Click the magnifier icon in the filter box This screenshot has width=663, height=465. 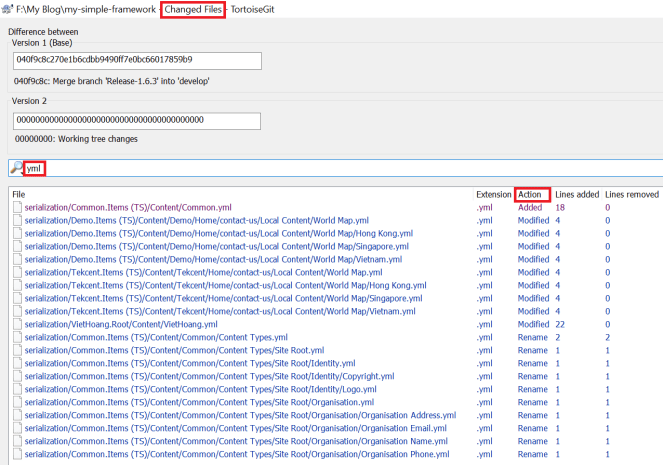click(16, 168)
